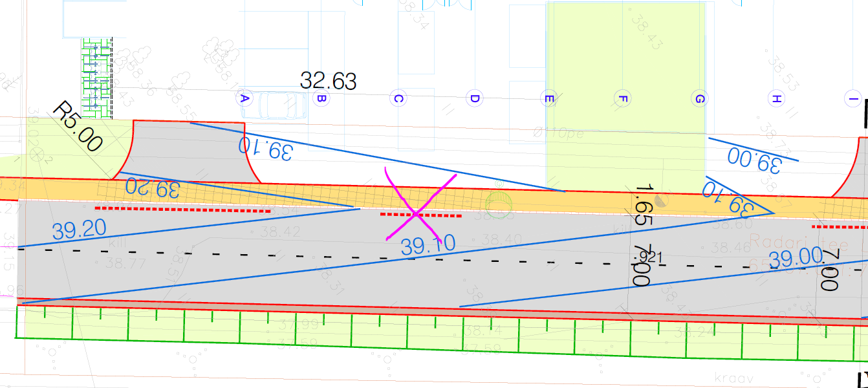Select the circled grid marker C

[x=398, y=99]
